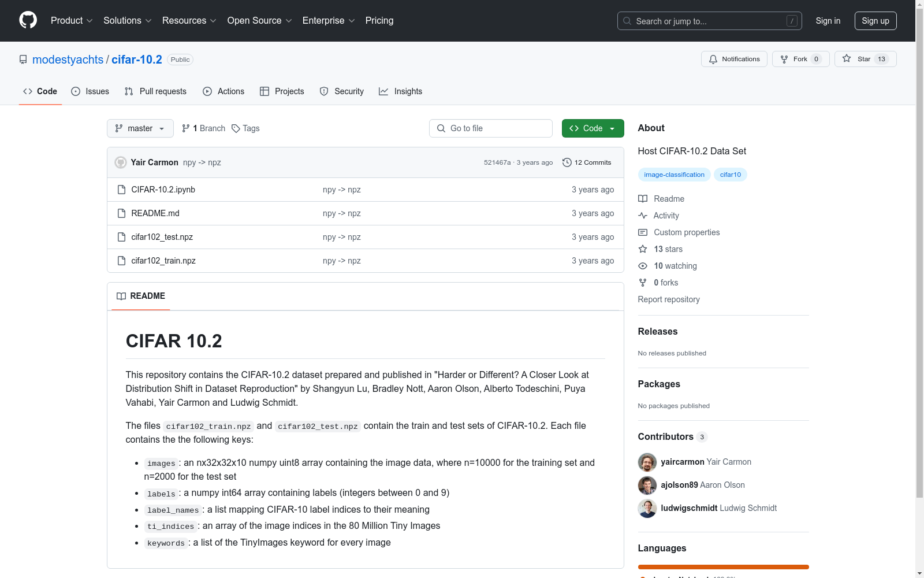Click the book icon next to Readme
Image resolution: width=924 pixels, height=578 pixels.
(643, 199)
